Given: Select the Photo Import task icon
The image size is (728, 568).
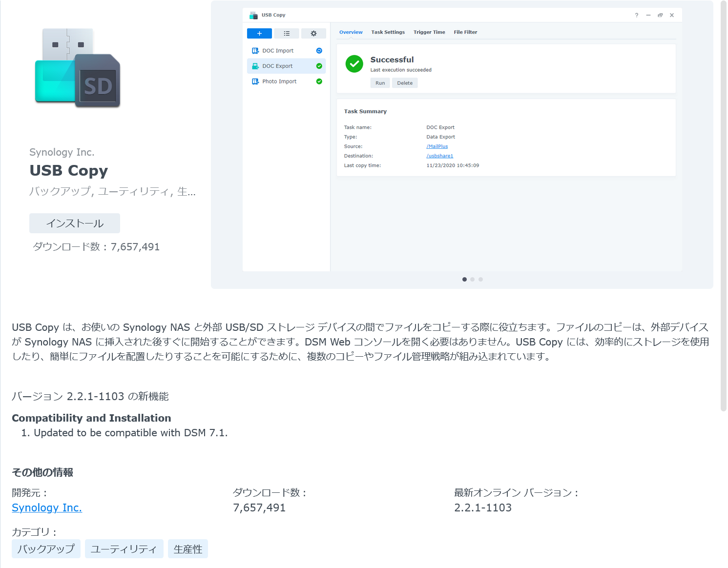Looking at the screenshot, I should [255, 81].
